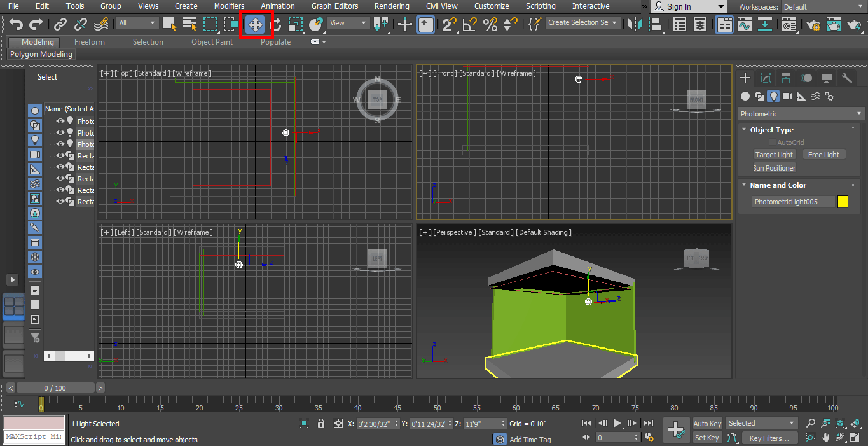The image size is (868, 446).
Task: Select the Angle Snap toggle icon
Action: pyautogui.click(x=469, y=25)
